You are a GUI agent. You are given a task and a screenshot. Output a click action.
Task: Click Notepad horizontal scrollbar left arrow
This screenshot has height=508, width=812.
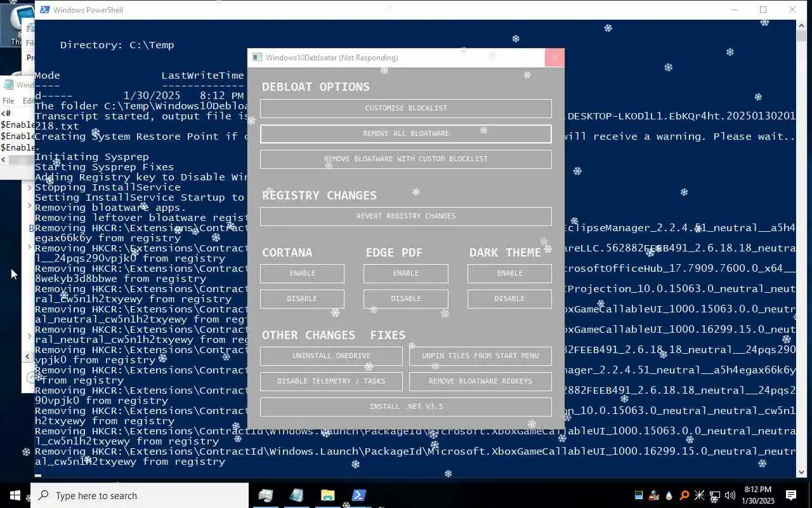click(x=4, y=159)
